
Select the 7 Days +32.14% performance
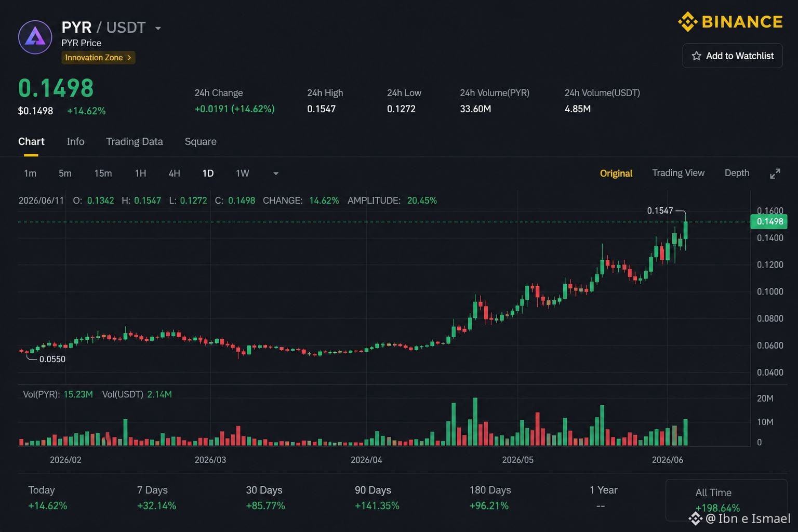156,498
